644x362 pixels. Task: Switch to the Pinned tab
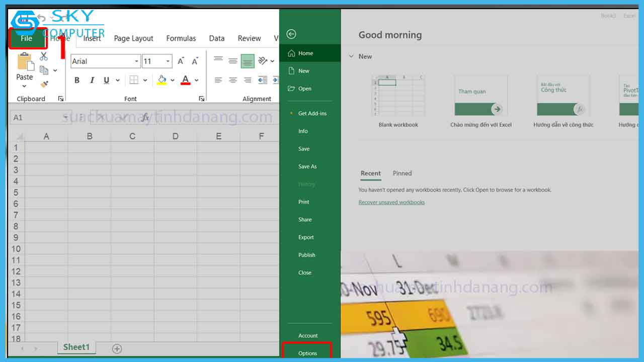(403, 173)
